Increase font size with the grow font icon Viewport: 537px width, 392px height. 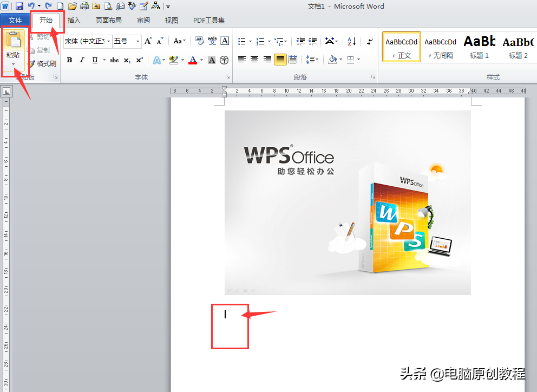click(148, 41)
